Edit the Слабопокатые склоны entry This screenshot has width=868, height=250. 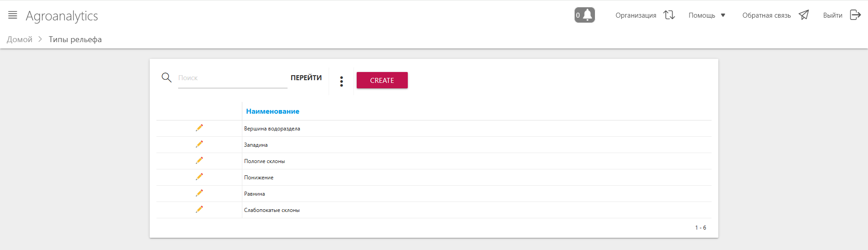(x=199, y=210)
